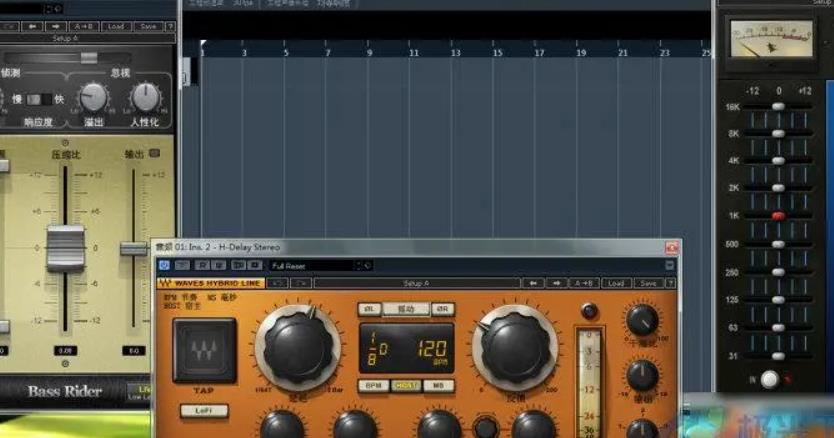Image resolution: width=834 pixels, height=438 pixels.
Task: Click the 4K band slider on EQ
Action: tap(778, 160)
